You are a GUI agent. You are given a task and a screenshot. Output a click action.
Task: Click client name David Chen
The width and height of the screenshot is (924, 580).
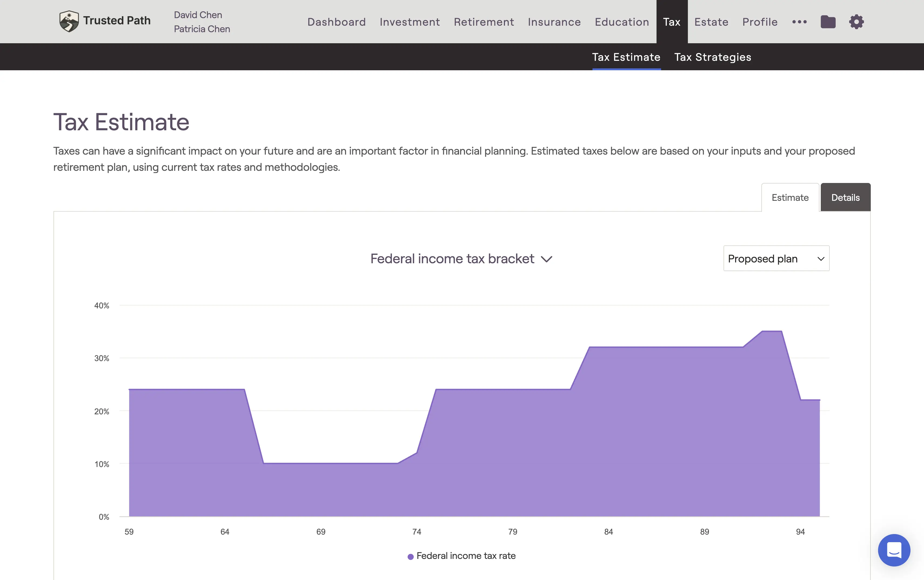click(x=198, y=15)
